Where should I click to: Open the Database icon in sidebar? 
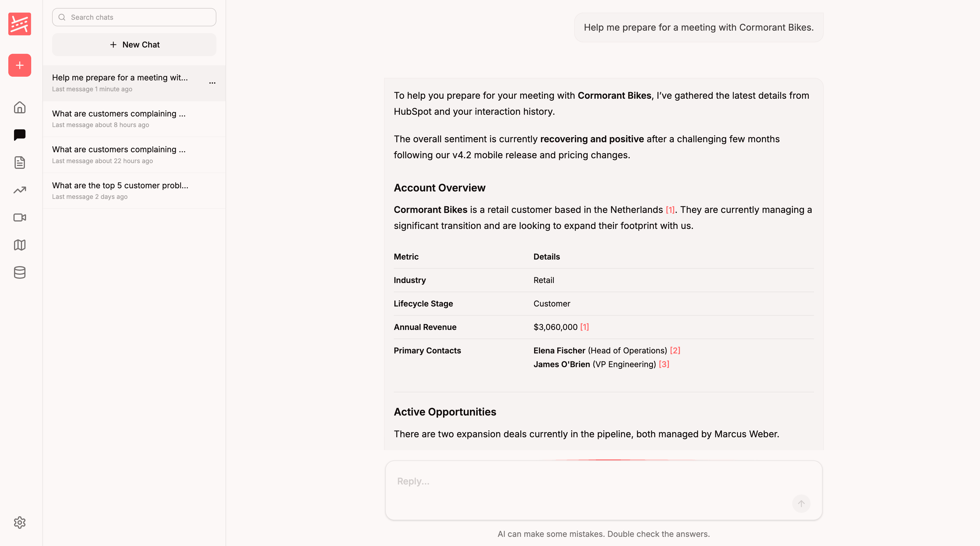pyautogui.click(x=19, y=272)
